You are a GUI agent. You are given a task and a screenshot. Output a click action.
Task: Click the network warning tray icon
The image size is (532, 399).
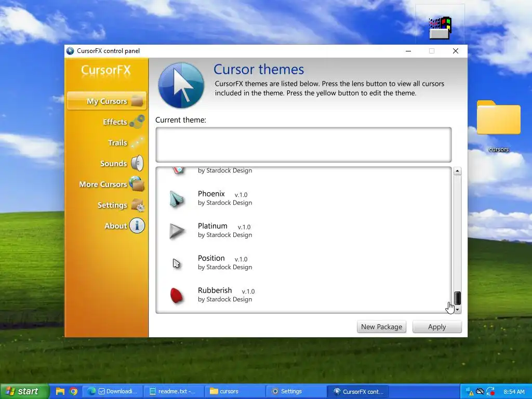click(469, 392)
